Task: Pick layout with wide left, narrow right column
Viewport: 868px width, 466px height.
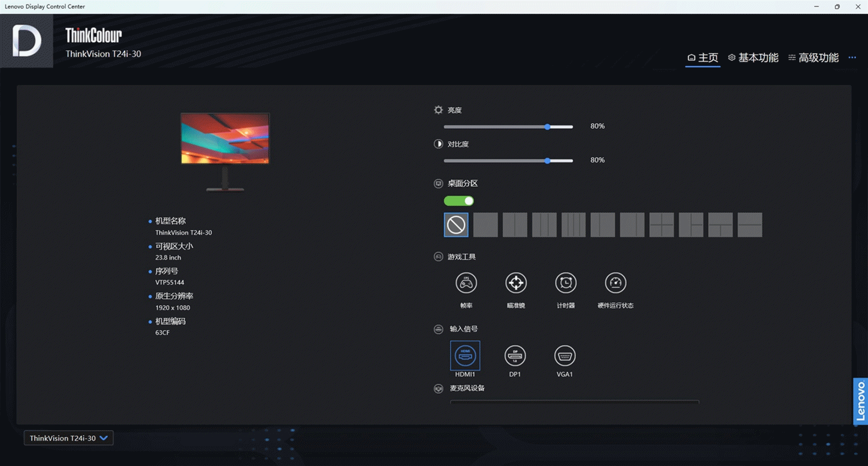Action: [x=632, y=225]
